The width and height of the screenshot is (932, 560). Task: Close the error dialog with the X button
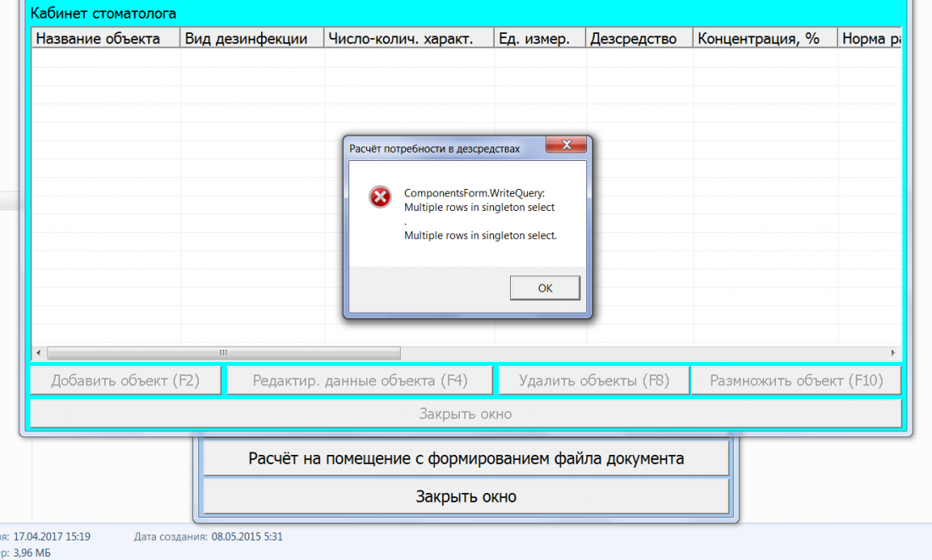[x=568, y=147]
